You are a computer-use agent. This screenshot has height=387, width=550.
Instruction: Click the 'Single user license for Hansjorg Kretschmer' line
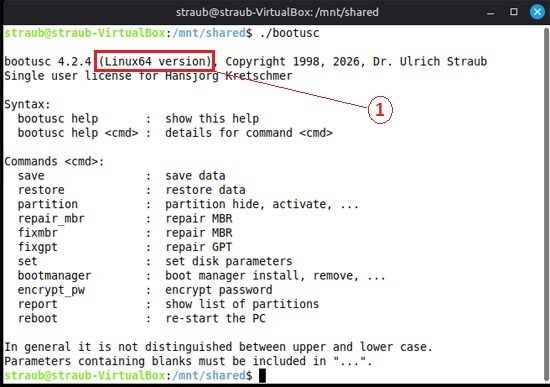click(148, 76)
